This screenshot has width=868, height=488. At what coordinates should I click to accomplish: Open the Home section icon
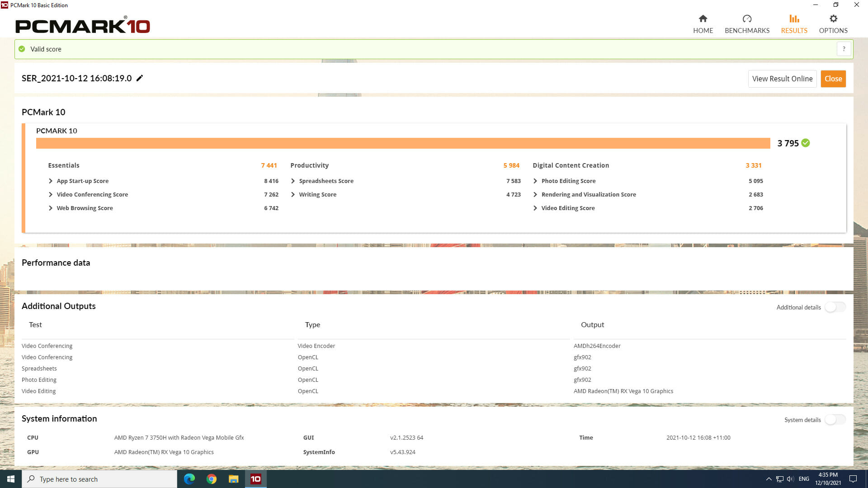703,19
